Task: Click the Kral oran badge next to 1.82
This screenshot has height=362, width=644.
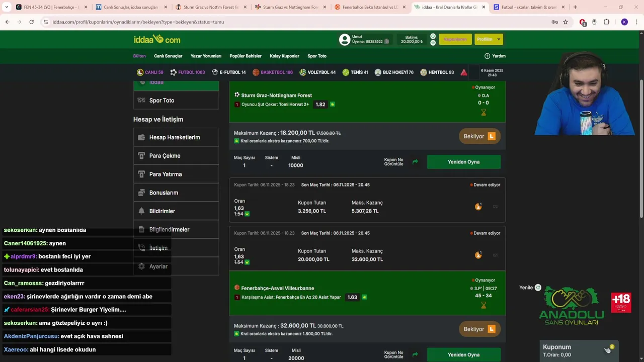Action: point(333,105)
